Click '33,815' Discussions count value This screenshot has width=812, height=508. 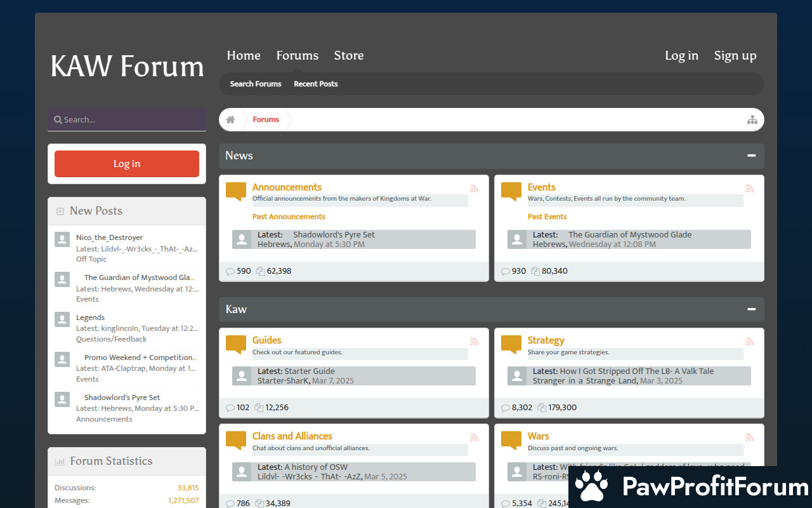(x=188, y=488)
